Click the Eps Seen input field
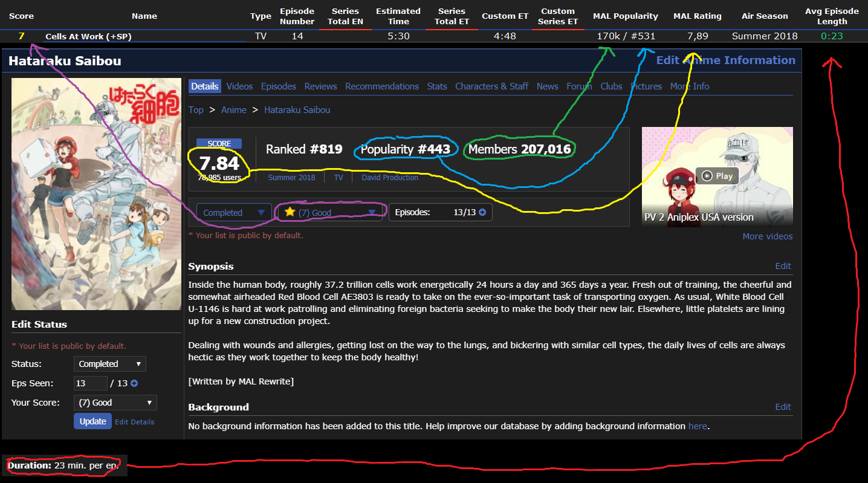The height and width of the screenshot is (483, 868). [90, 383]
